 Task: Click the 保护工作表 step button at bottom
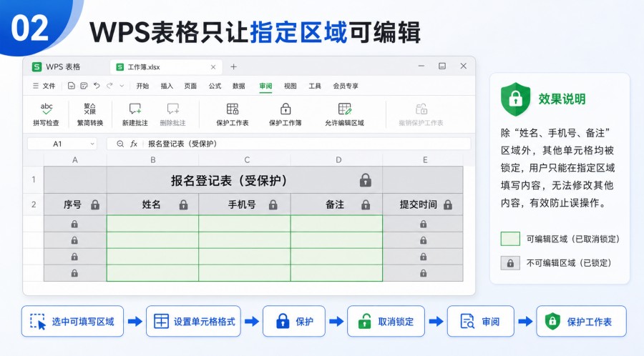pos(581,321)
